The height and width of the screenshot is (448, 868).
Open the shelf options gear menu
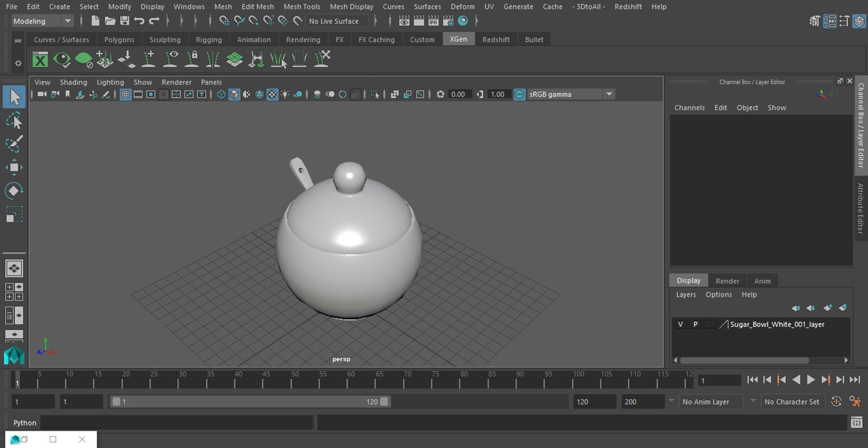(x=18, y=63)
